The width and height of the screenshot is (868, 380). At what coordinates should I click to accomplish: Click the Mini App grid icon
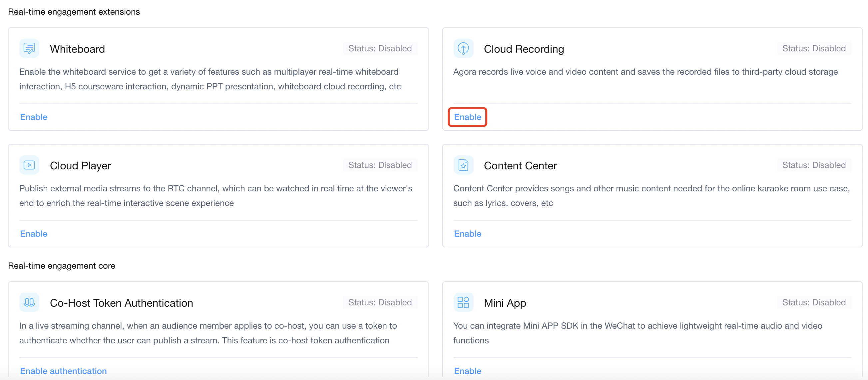463,302
